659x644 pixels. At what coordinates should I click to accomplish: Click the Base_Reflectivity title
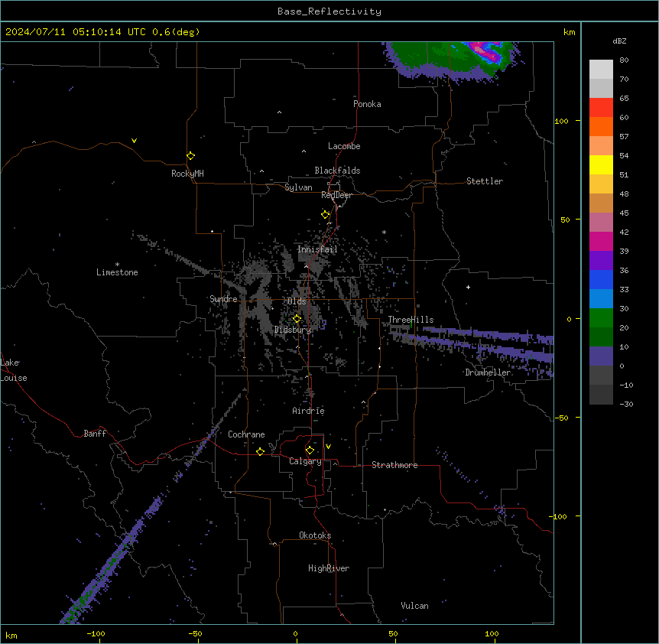(x=329, y=11)
